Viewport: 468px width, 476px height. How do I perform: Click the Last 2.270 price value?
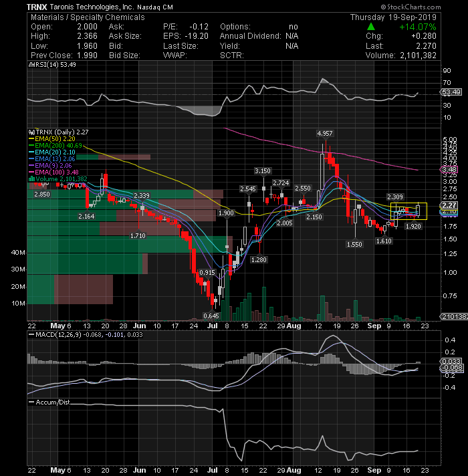[426, 46]
